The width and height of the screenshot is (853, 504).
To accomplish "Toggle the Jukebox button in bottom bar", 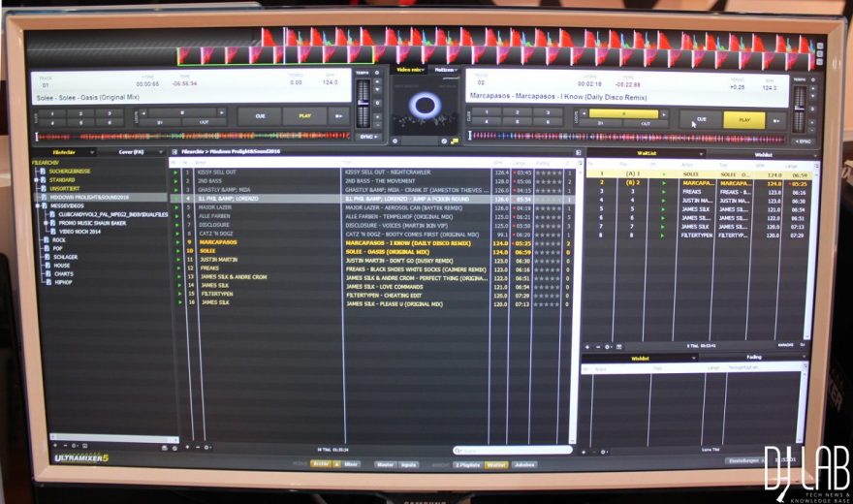I will [x=523, y=464].
